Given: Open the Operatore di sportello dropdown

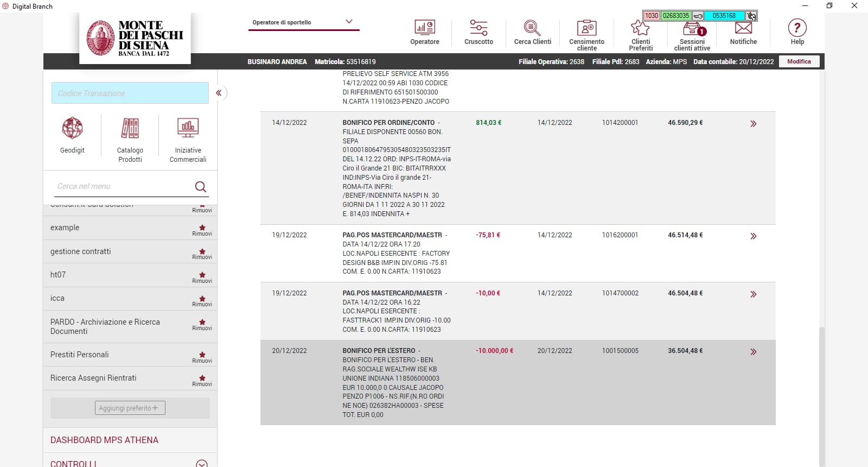Looking at the screenshot, I should tap(349, 22).
